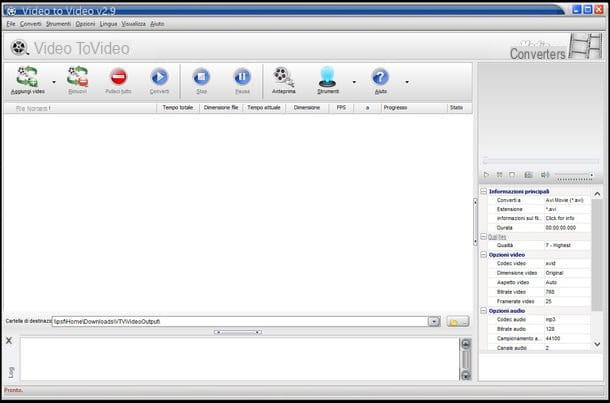Click the Converti a value Avi Movie
The height and width of the screenshot is (403, 610).
pyautogui.click(x=564, y=200)
